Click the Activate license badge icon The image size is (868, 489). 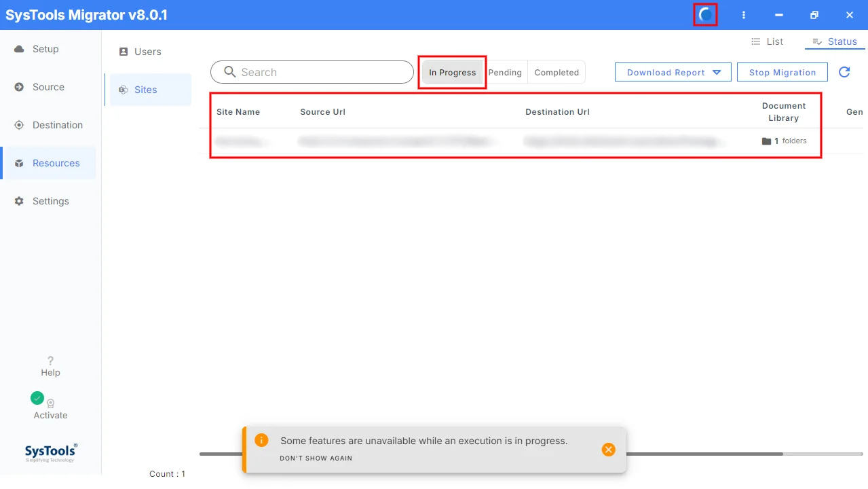click(x=50, y=403)
